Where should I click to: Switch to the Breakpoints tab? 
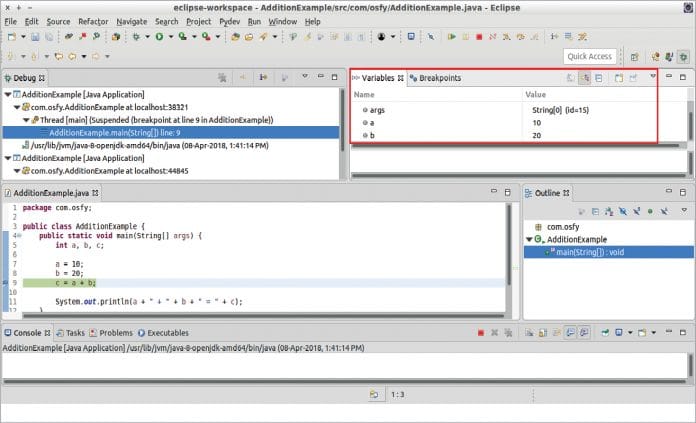(x=439, y=78)
